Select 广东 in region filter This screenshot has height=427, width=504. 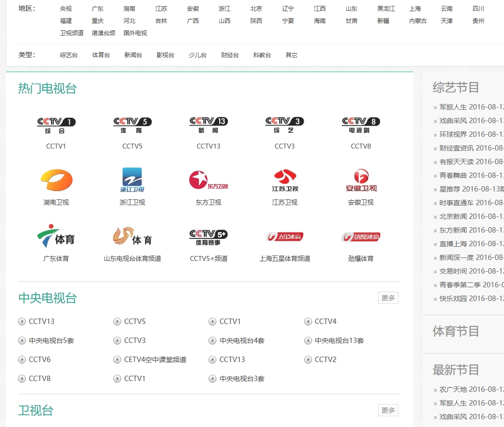98,9
